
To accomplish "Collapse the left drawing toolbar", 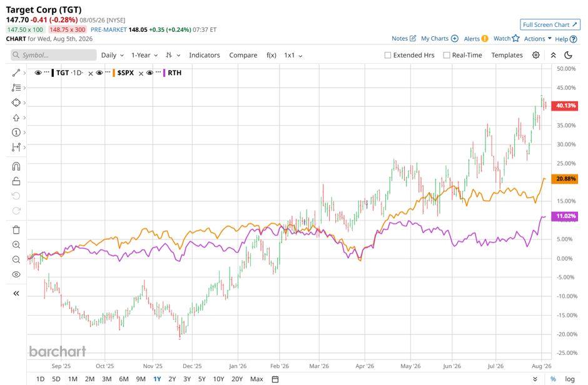I will (x=16, y=293).
